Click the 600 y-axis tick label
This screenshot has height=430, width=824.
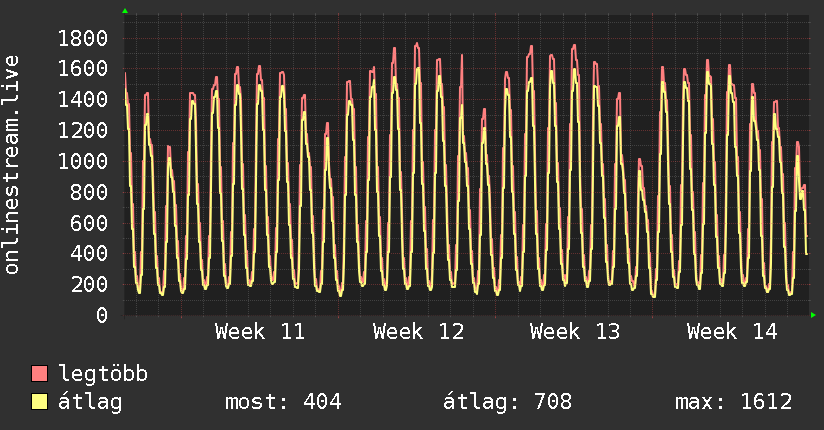89,223
